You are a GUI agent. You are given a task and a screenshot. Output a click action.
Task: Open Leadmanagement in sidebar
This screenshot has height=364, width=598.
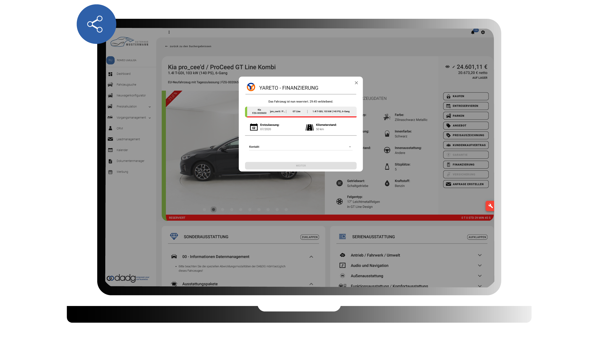click(x=128, y=139)
